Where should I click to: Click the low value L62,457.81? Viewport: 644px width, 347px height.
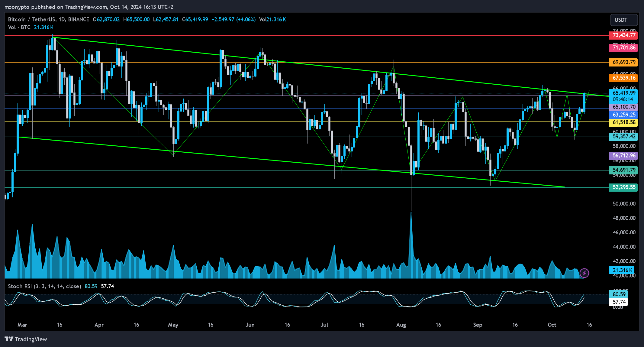coord(166,19)
